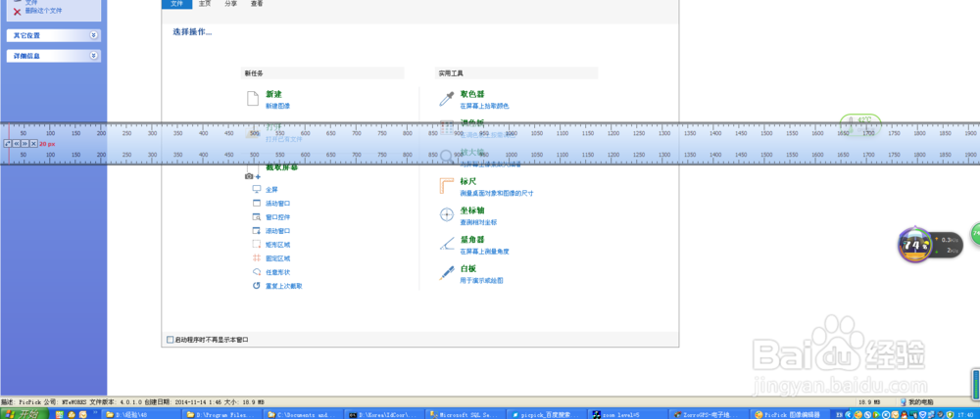Viewport: 980px width, 419px height.
Task: Toggle 'do not show this window at startup' checkbox
Action: point(170,340)
